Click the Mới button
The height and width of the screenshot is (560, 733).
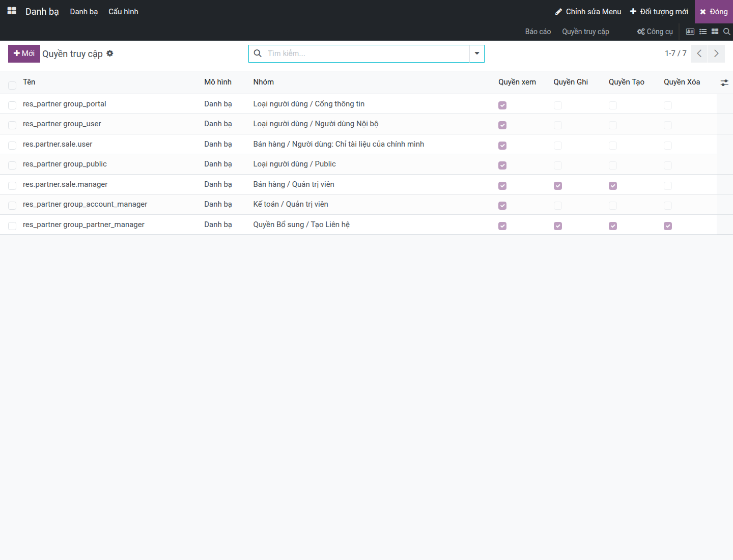click(24, 53)
